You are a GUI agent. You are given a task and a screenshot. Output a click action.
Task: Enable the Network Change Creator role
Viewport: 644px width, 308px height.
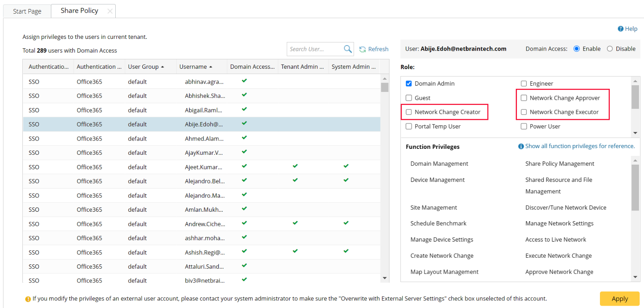(x=409, y=112)
